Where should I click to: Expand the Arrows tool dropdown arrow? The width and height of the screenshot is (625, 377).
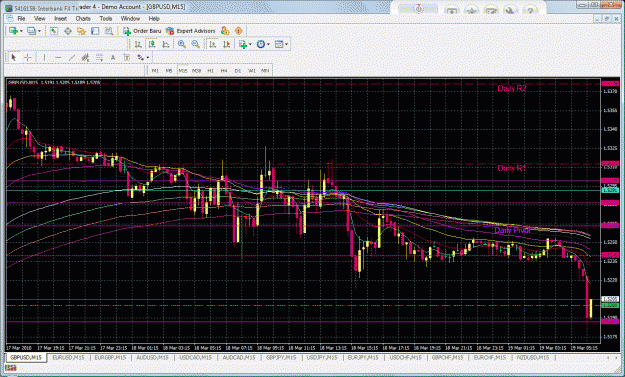[x=148, y=58]
